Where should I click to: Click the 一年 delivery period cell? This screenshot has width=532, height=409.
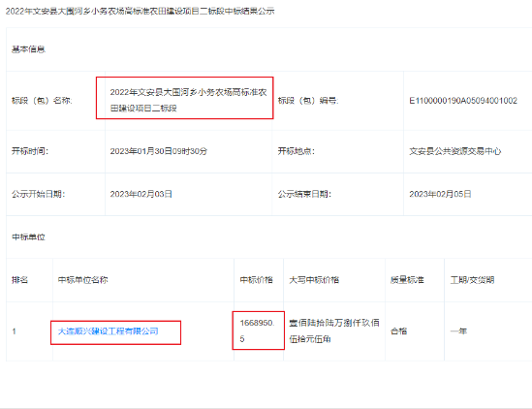pos(458,330)
